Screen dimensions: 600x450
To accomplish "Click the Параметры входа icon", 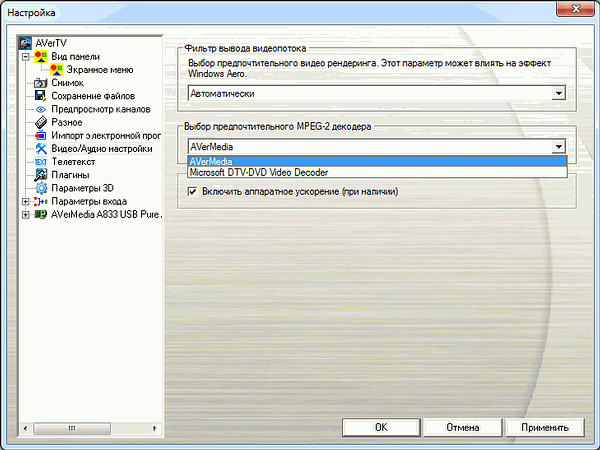I will 41,201.
